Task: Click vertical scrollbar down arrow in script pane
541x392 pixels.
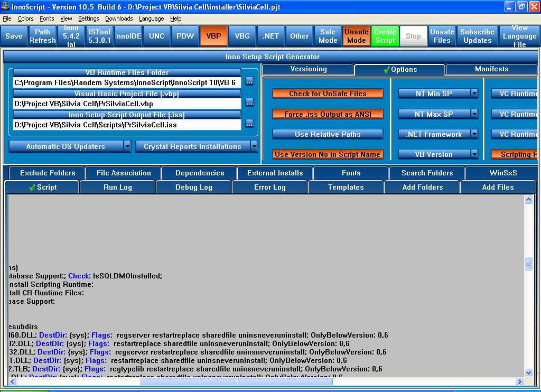Action: pos(528,372)
